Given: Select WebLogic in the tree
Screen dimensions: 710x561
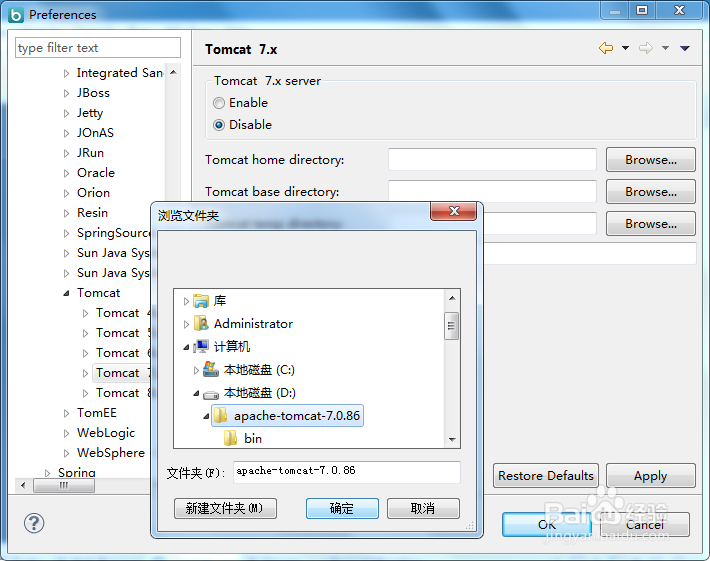Looking at the screenshot, I should [106, 433].
